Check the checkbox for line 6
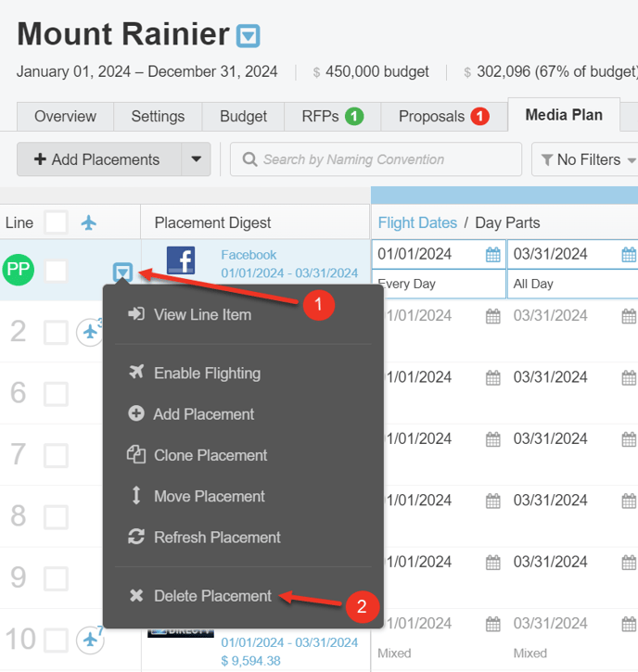The height and width of the screenshot is (672, 638). point(57,394)
